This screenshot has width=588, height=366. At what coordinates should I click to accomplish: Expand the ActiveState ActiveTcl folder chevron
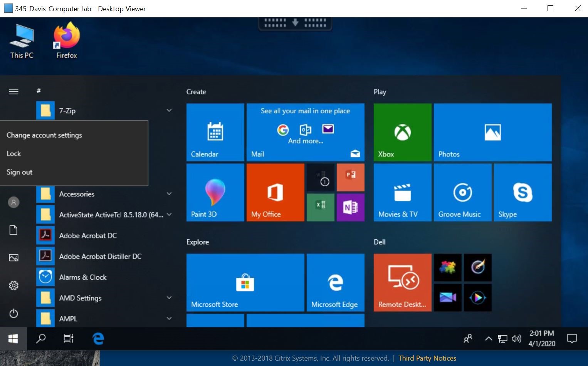pyautogui.click(x=169, y=215)
